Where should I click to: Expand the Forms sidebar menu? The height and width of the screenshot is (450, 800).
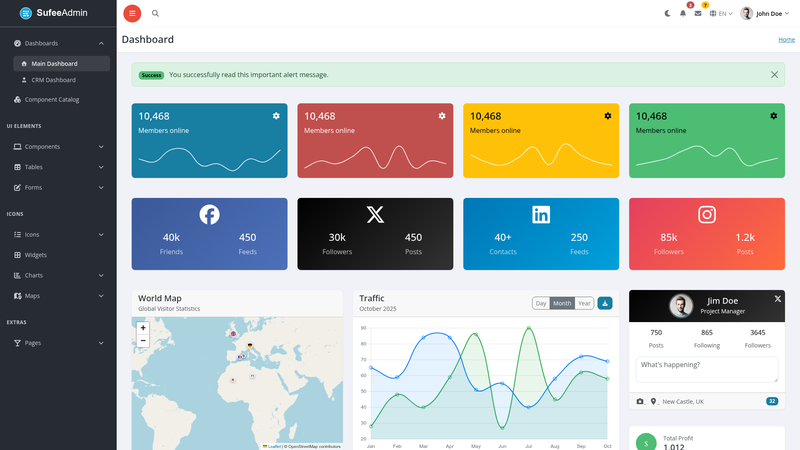[x=58, y=187]
